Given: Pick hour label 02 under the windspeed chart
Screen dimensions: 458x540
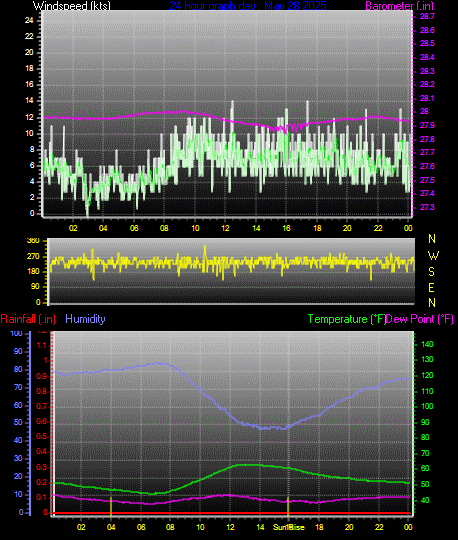Looking at the screenshot, I should (x=73, y=228).
